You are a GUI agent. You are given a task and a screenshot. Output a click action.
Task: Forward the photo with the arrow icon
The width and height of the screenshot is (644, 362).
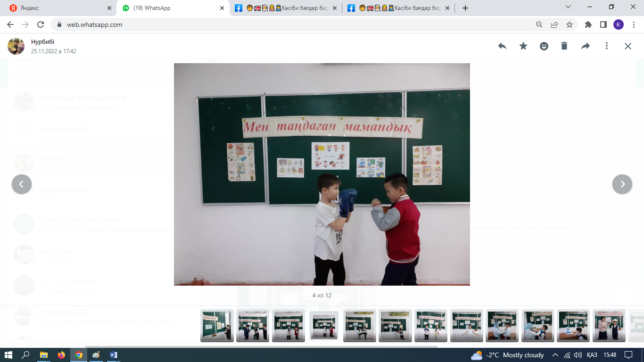click(x=586, y=46)
